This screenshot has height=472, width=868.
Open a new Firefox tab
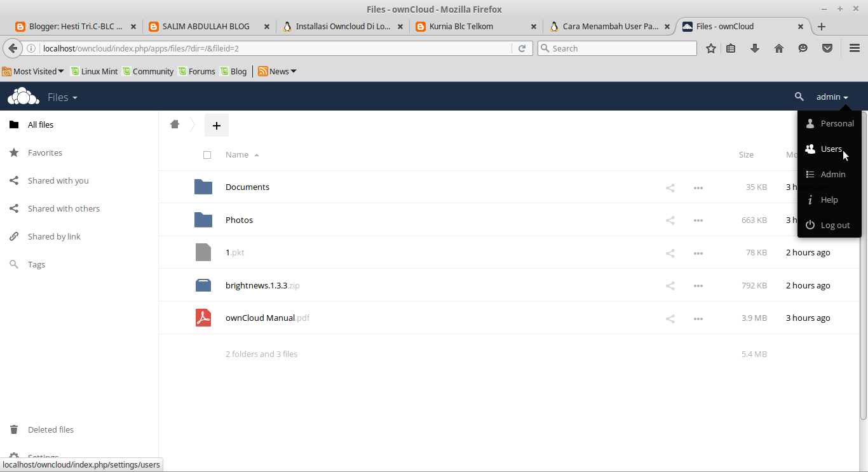(822, 27)
